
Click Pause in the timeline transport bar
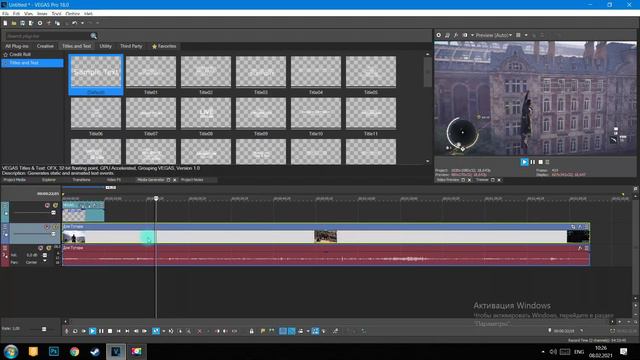point(101,331)
